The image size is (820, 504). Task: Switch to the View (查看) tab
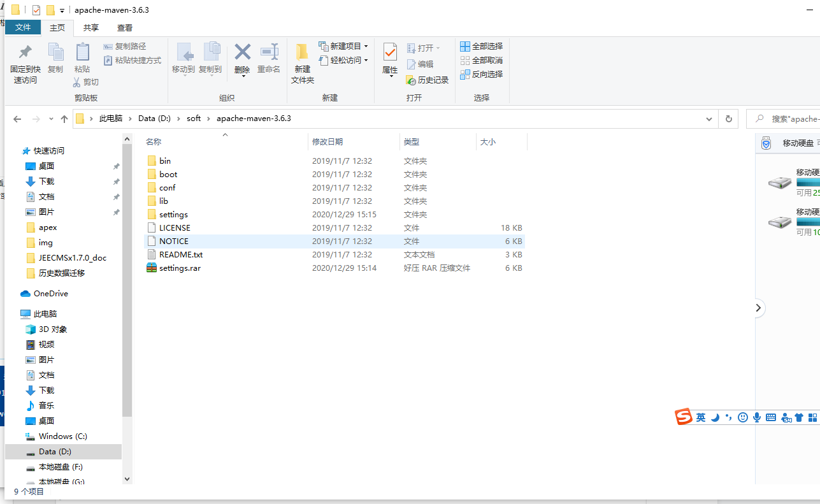click(x=125, y=27)
